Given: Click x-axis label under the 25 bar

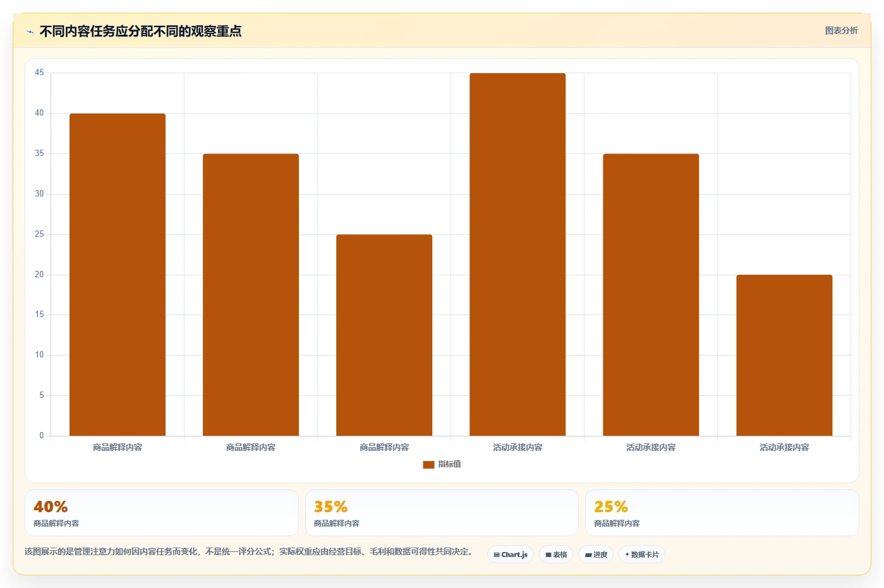Looking at the screenshot, I should point(384,447).
